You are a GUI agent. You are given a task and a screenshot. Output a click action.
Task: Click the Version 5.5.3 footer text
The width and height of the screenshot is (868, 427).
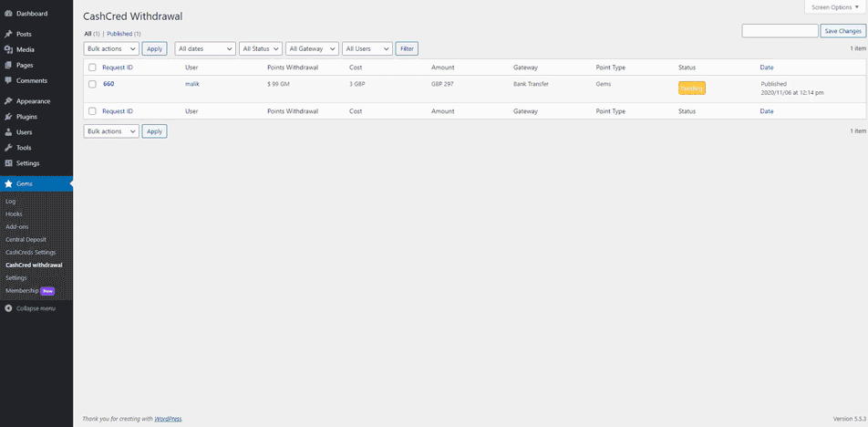point(849,419)
